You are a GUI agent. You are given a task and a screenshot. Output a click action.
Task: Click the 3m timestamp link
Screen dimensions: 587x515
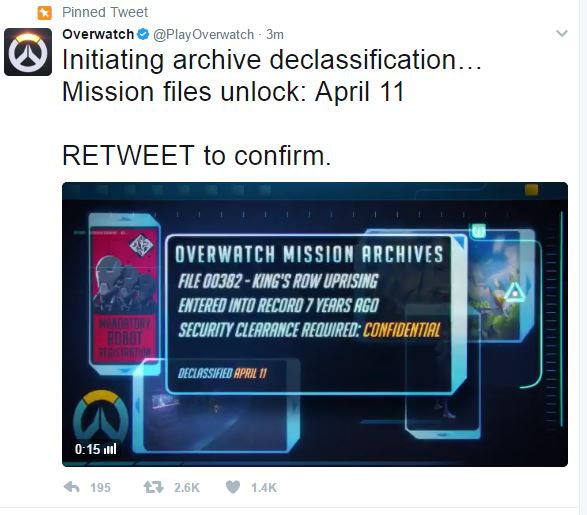pyautogui.click(x=275, y=35)
